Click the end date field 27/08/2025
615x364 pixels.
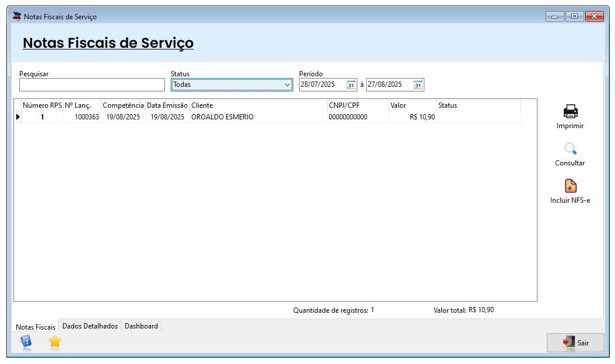point(388,84)
